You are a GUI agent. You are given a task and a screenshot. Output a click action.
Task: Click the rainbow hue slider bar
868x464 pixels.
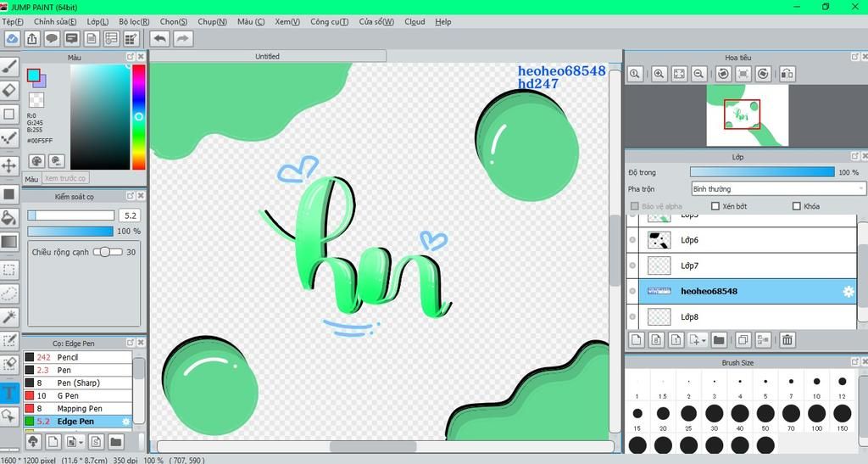pyautogui.click(x=138, y=117)
